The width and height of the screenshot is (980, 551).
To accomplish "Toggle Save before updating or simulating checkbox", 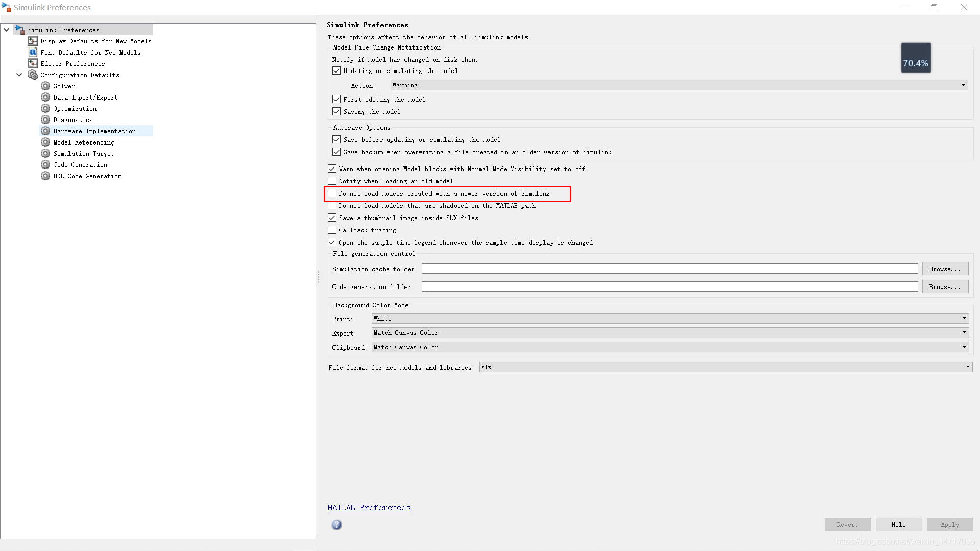I will coord(337,139).
